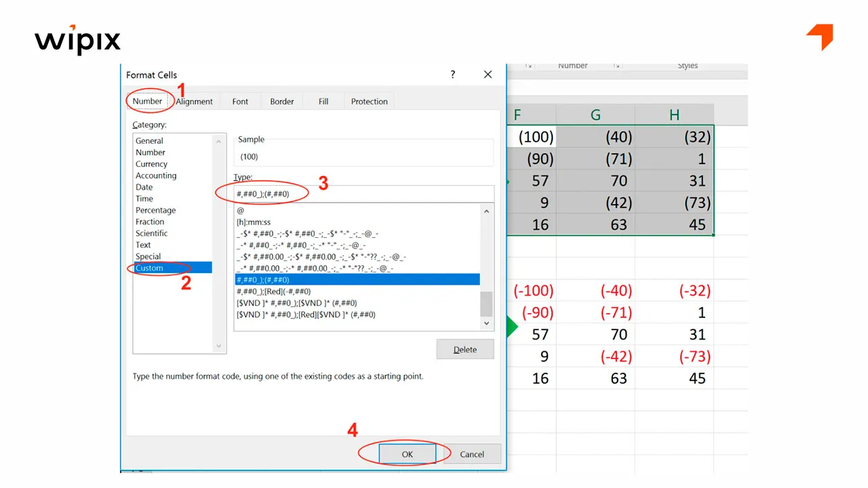Switch to the Protection tab
Image resolution: width=868 pixels, height=488 pixels.
(368, 101)
